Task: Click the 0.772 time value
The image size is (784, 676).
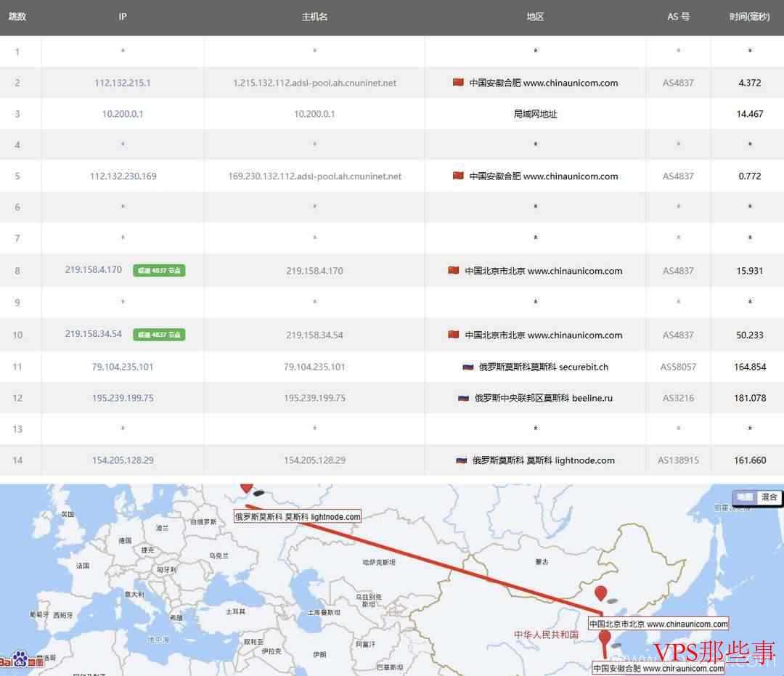Action: (x=749, y=176)
